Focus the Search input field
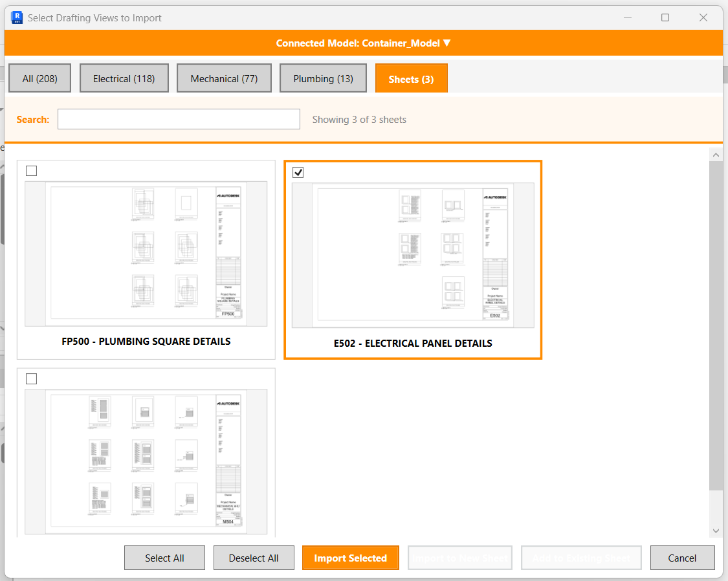 coord(179,119)
